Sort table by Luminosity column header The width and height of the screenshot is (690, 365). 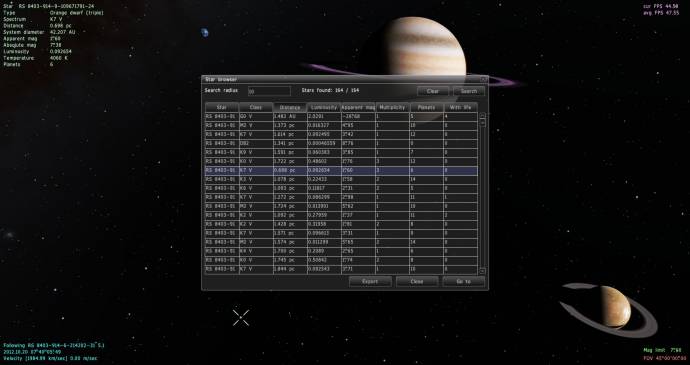[324, 107]
